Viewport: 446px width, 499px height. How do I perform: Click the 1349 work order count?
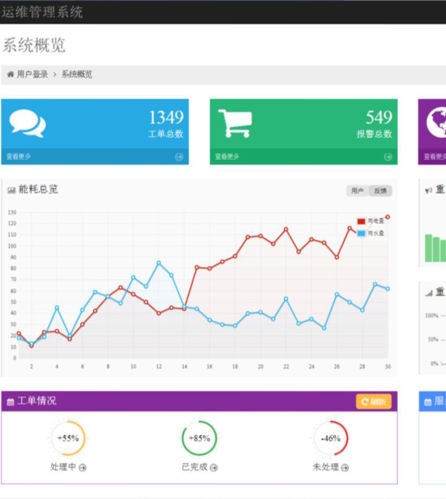pos(166,117)
